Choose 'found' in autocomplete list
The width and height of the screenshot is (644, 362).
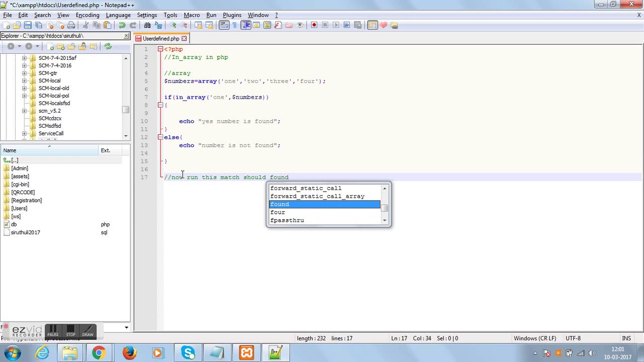click(325, 204)
